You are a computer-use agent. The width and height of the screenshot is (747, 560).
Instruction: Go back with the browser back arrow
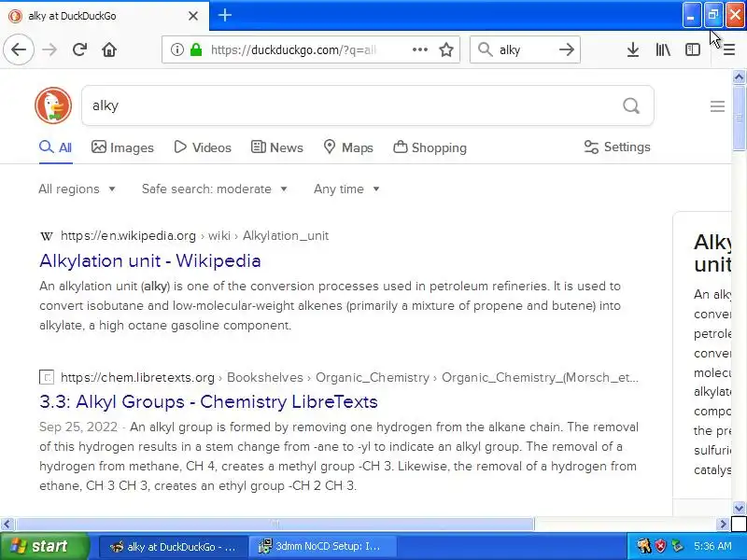19,49
